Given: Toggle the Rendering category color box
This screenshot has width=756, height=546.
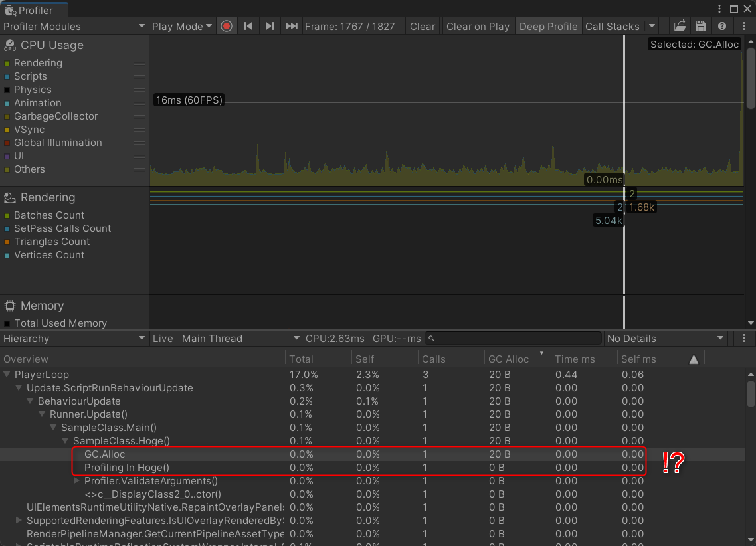Looking at the screenshot, I should 7,63.
